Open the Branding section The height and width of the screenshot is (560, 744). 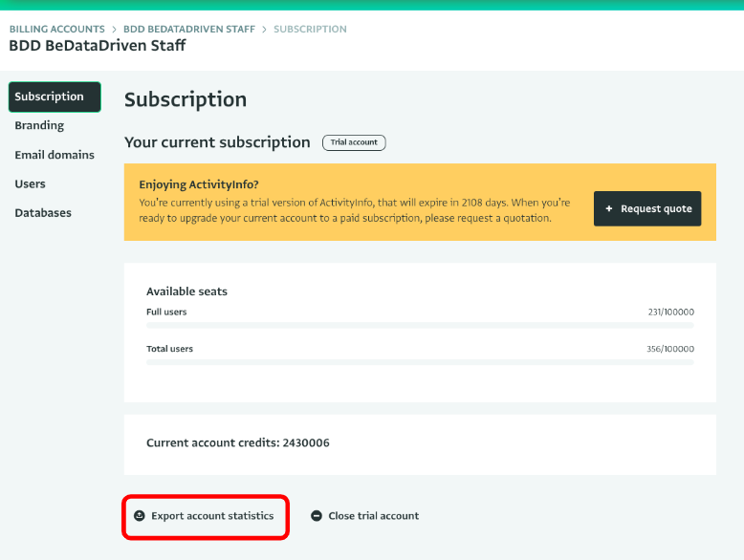coord(39,125)
